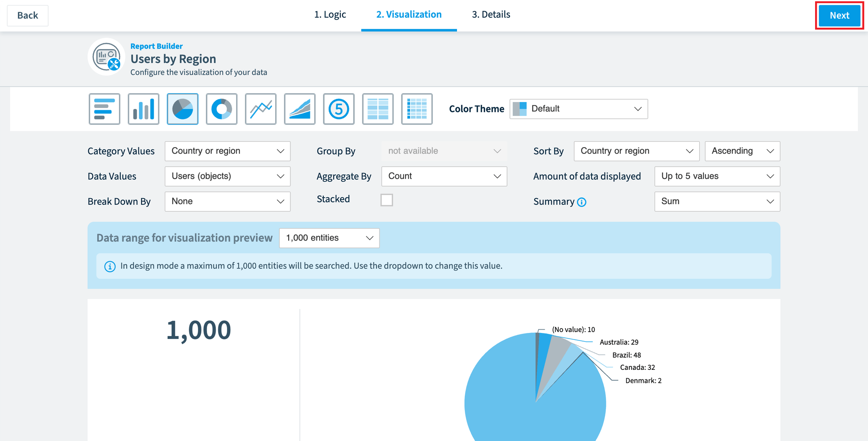Select the 2. Visualization step
This screenshot has height=441, width=868.
409,15
